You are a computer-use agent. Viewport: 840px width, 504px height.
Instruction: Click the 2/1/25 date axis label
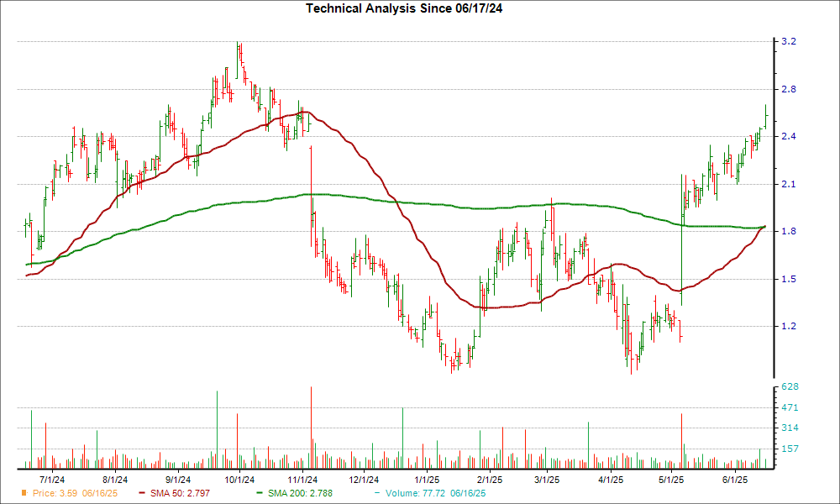click(x=490, y=480)
